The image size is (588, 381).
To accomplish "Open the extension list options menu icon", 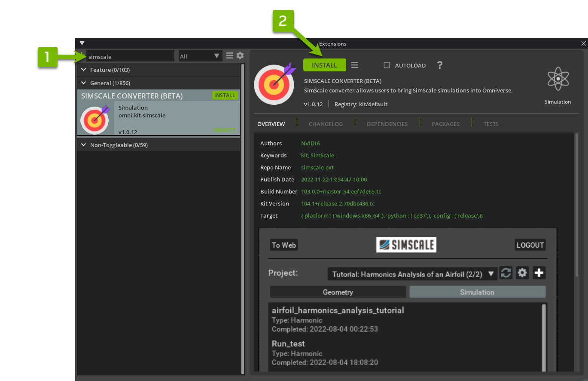I will [x=230, y=55].
